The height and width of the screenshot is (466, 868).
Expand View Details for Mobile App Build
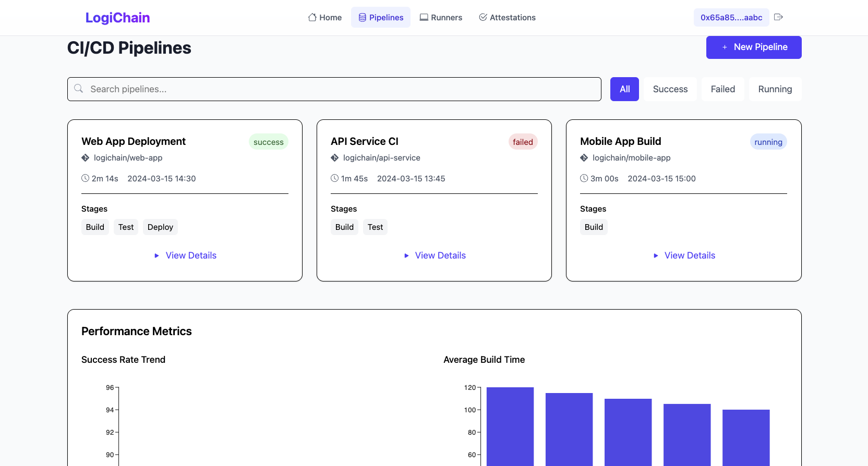click(x=684, y=255)
